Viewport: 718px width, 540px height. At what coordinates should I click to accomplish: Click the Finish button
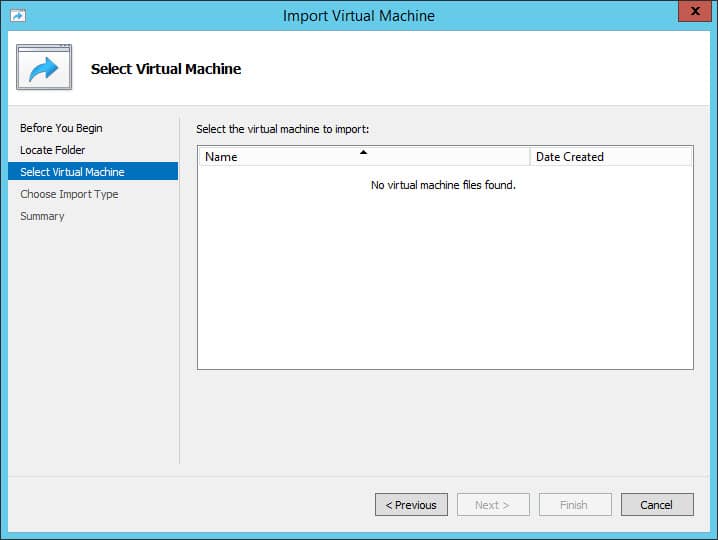pos(575,505)
